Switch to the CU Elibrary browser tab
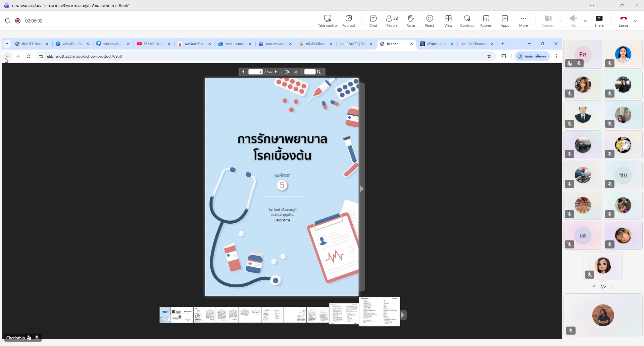 click(x=476, y=44)
